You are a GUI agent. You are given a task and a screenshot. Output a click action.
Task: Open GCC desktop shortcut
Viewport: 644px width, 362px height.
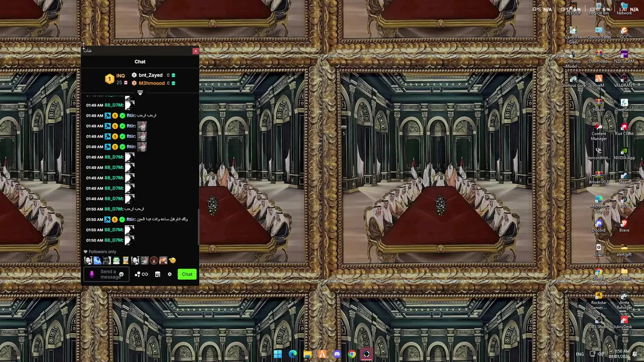[624, 33]
